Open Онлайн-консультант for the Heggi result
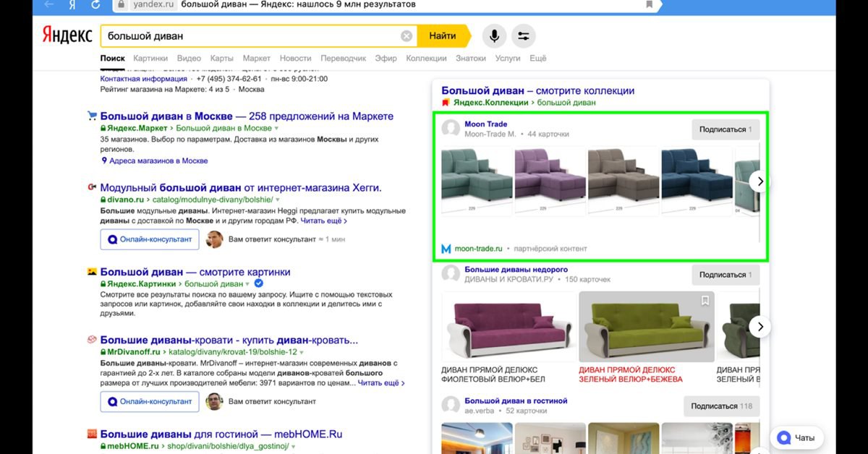This screenshot has height=454, width=868. [x=150, y=239]
